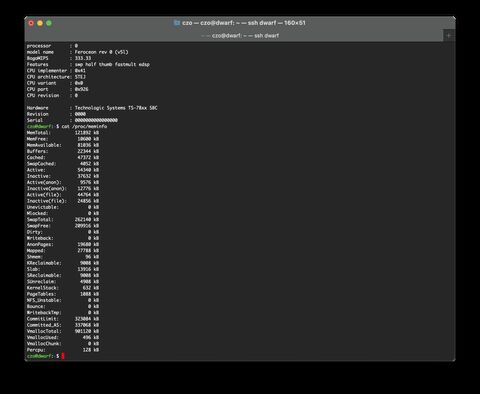
Task: Click the Committed_AS line
Action: (63, 325)
